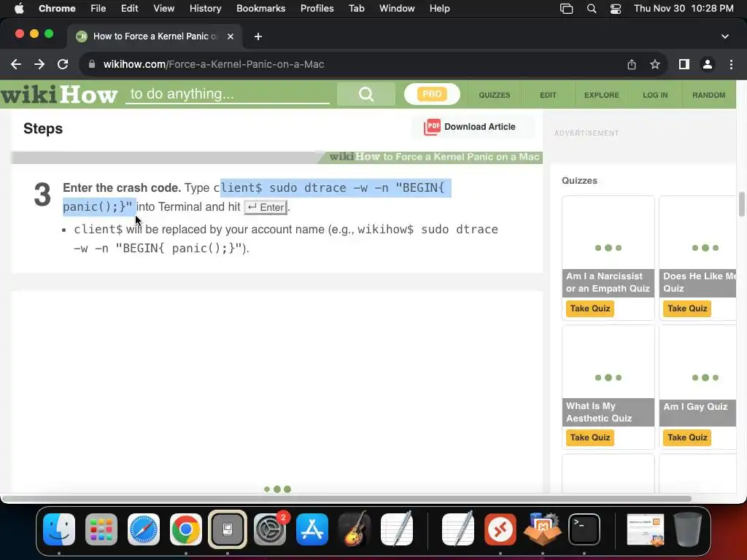
Task: Open the Chrome application menu
Action: (x=57, y=8)
